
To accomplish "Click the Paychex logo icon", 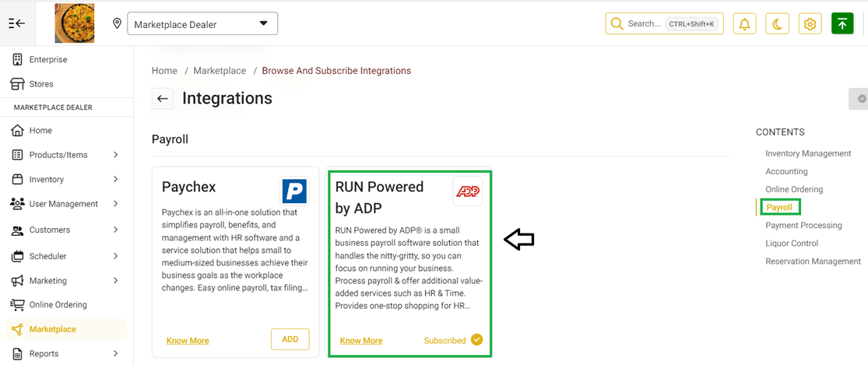I will 294,191.
